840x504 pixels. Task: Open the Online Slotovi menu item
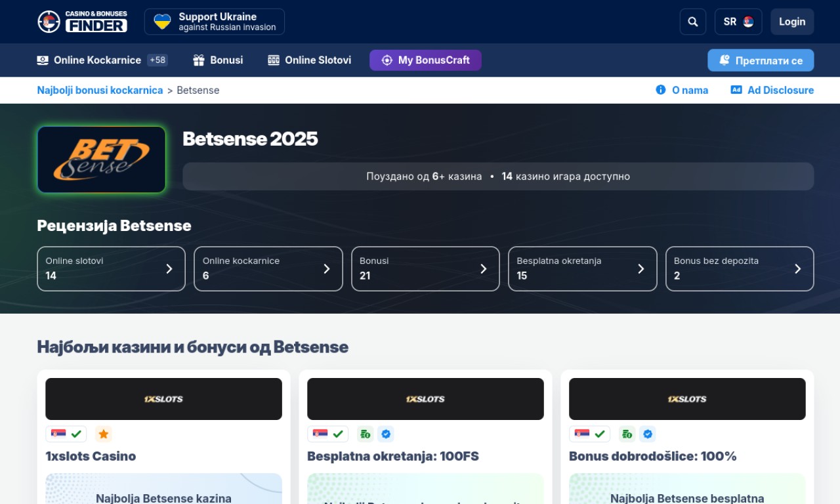pyautogui.click(x=310, y=60)
